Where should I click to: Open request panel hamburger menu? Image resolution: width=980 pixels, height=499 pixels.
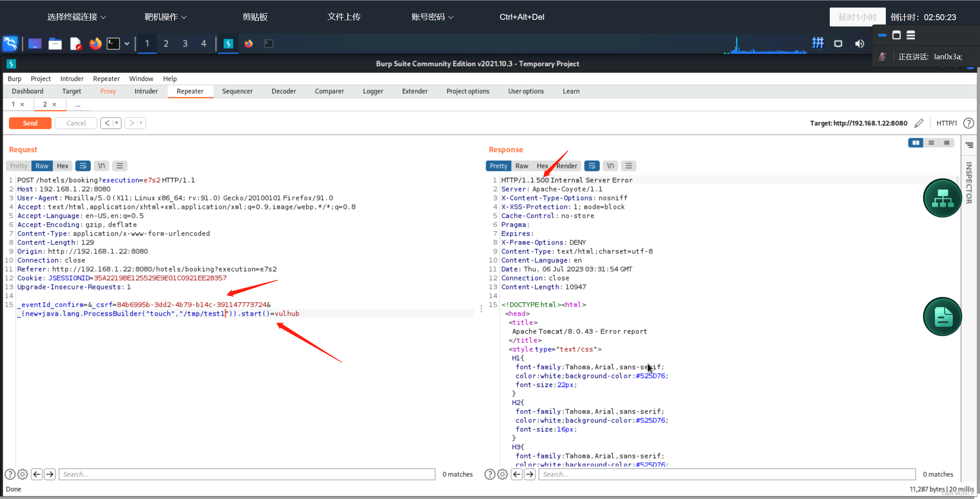tap(120, 166)
